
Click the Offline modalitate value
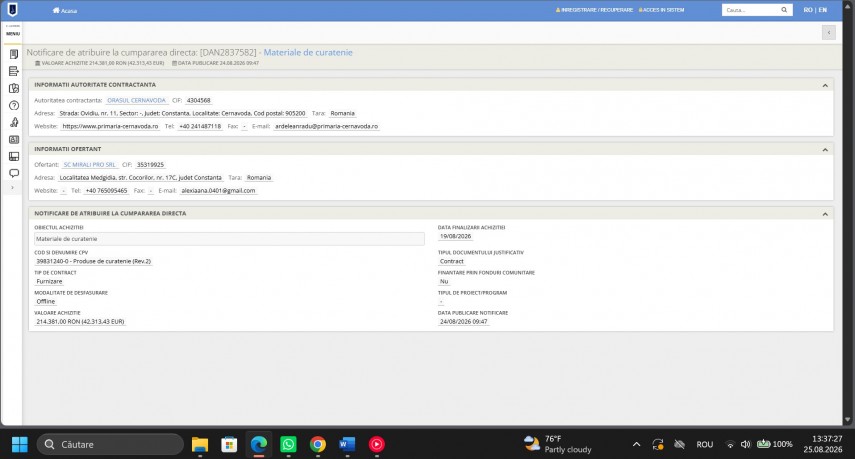tap(46, 301)
